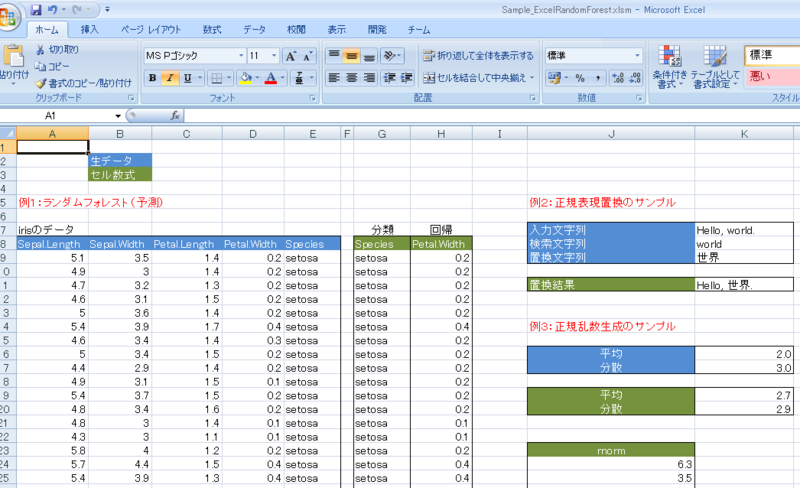Open the 挿入 tab

click(89, 30)
